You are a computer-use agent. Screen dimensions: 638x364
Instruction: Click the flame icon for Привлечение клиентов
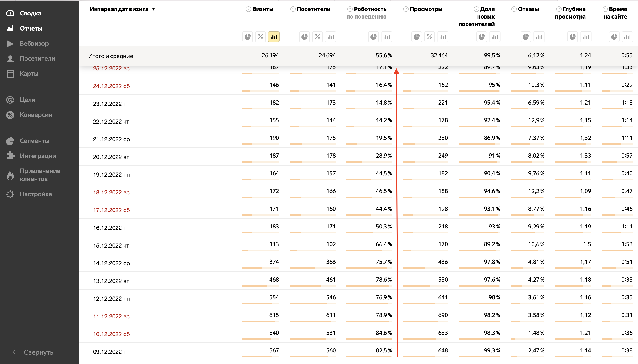coord(10,175)
